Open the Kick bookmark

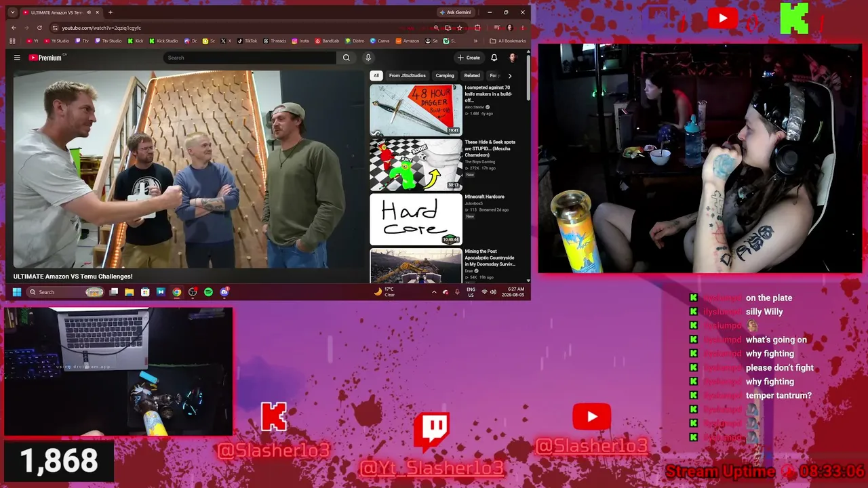click(x=136, y=41)
